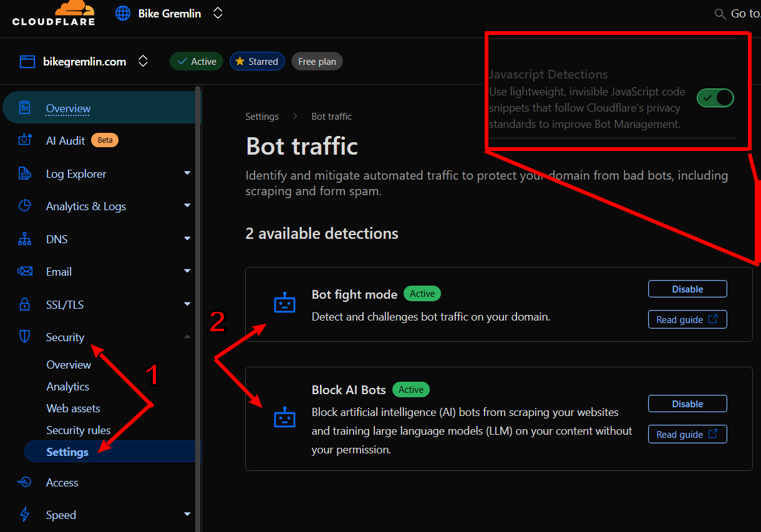Expand the Analytics & Logs arrow
Viewport: 761px width, 532px height.
(x=187, y=205)
